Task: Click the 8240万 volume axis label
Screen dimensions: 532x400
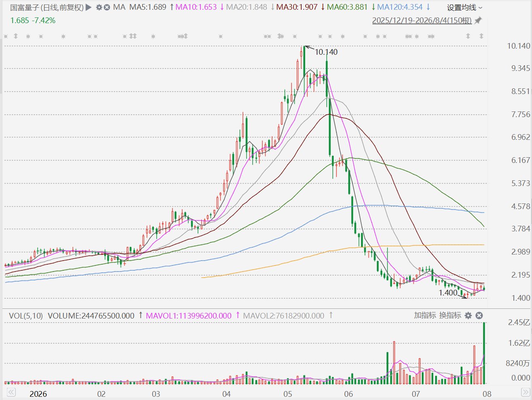Action: pyautogui.click(x=518, y=363)
